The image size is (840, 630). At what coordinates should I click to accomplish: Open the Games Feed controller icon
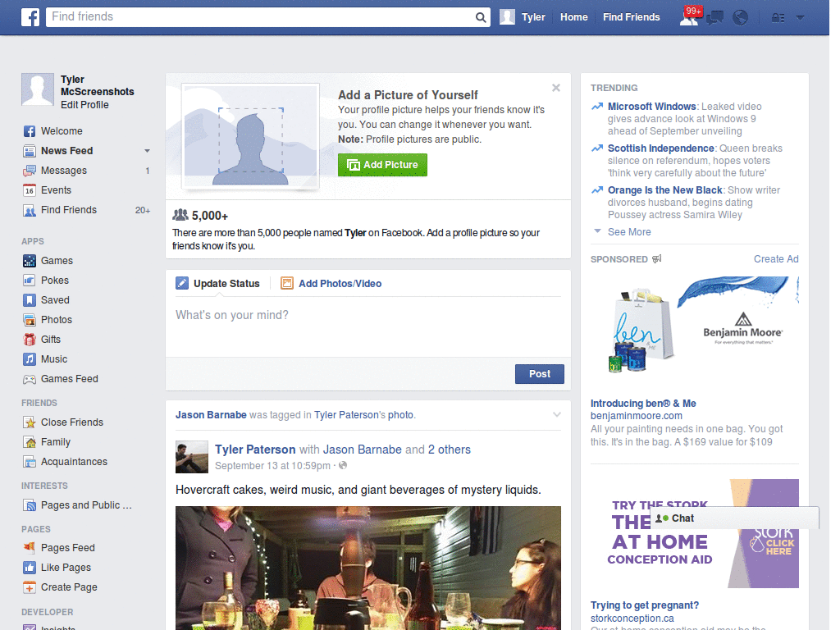click(30, 379)
